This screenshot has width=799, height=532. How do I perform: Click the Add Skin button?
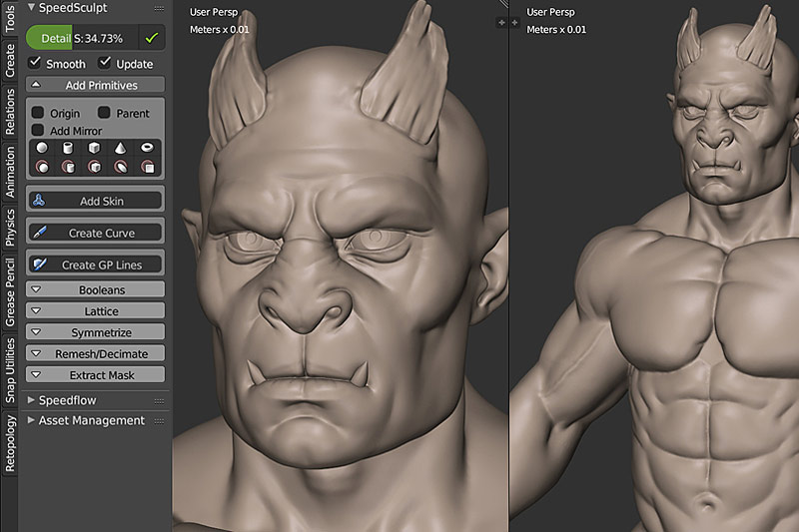(x=95, y=201)
